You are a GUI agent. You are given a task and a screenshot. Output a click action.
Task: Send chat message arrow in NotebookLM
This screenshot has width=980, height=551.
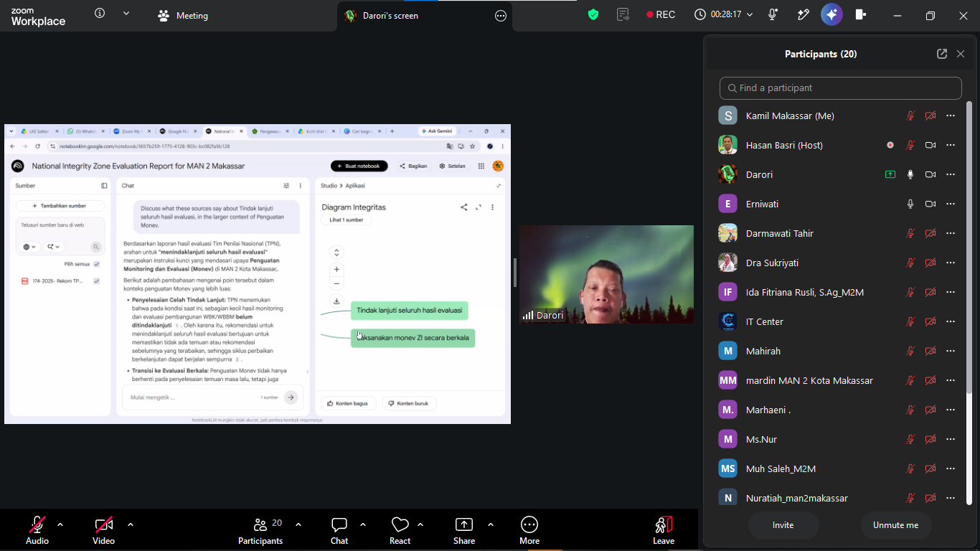coord(291,397)
